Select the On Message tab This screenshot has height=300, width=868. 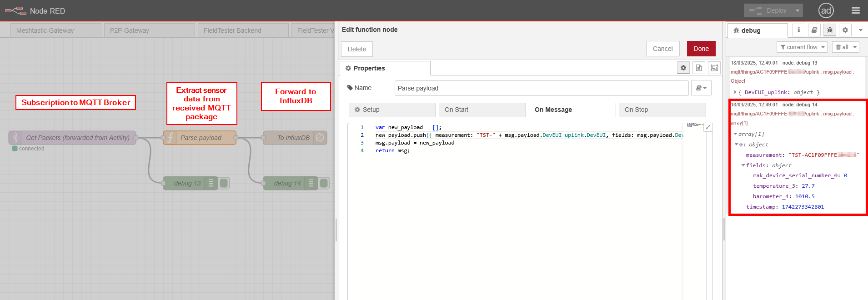pos(572,110)
